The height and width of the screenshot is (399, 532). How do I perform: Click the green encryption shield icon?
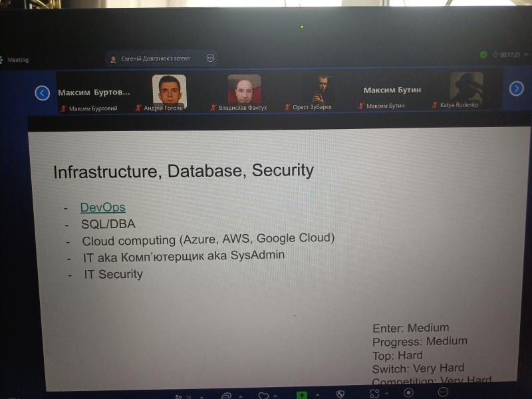(483, 55)
